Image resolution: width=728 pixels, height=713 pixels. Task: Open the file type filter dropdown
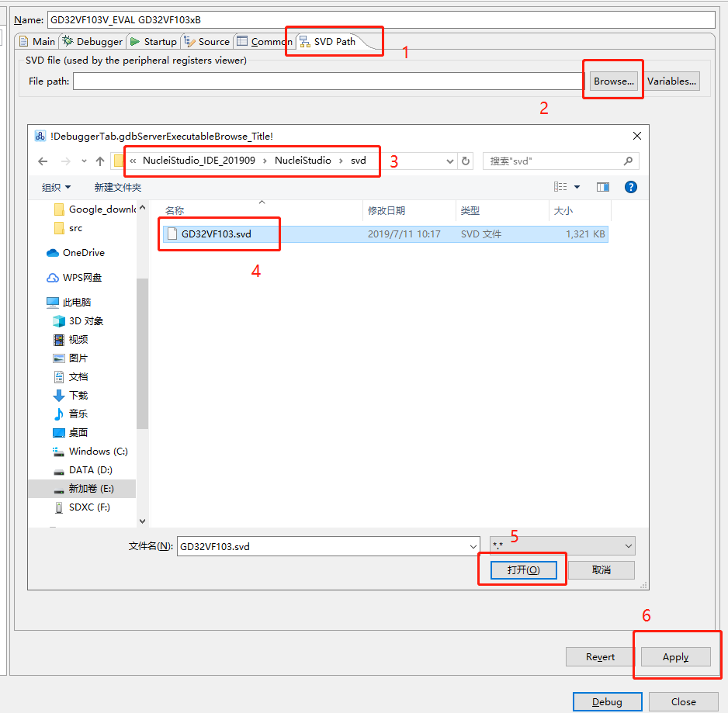click(563, 546)
